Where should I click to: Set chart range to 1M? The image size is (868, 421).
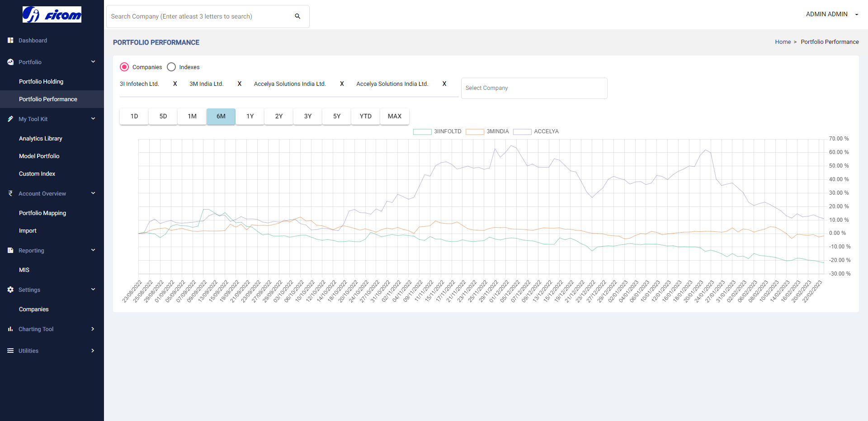(192, 117)
